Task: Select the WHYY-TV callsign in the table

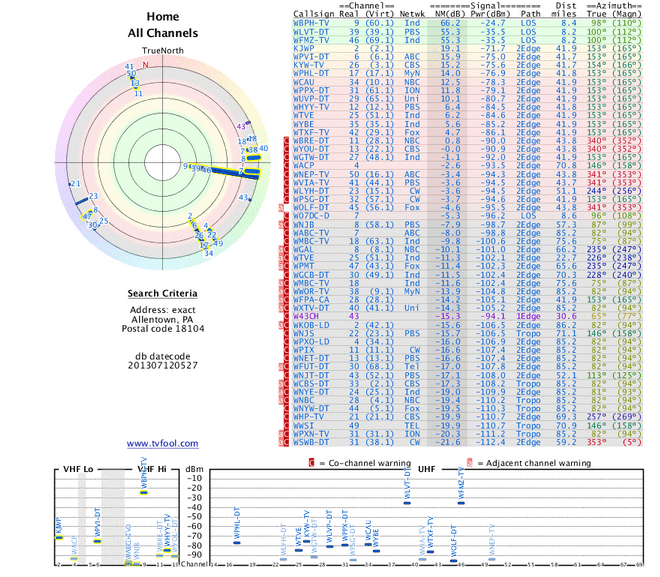Action: click(311, 107)
